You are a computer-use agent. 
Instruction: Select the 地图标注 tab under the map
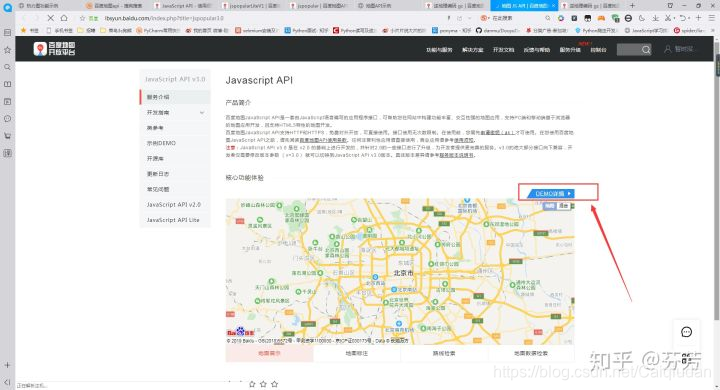coord(357,353)
